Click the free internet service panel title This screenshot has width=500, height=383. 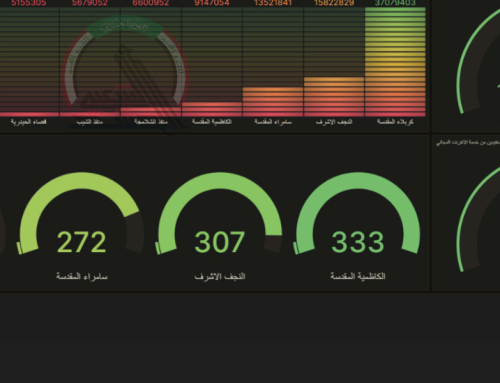468,143
